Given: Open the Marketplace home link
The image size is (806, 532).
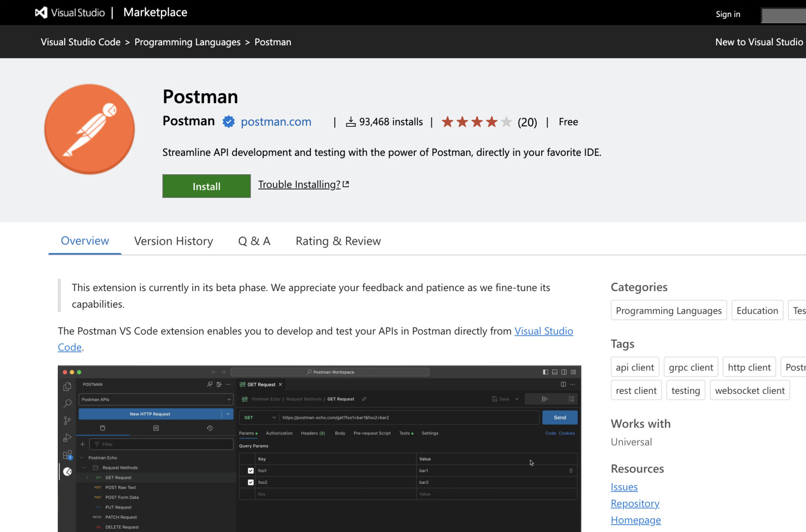Looking at the screenshot, I should tap(155, 13).
